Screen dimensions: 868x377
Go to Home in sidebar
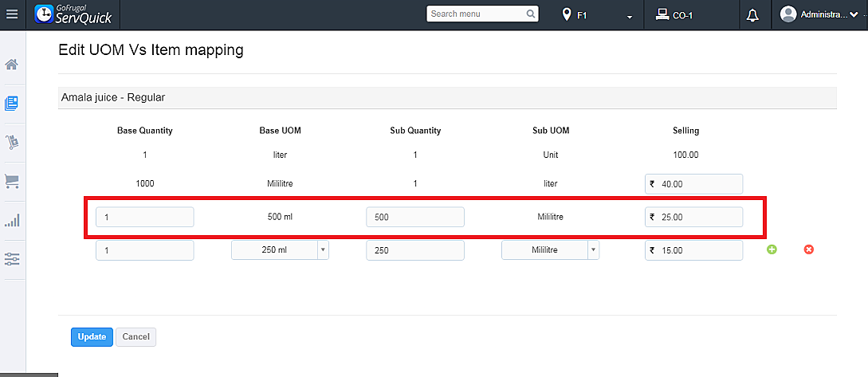click(x=12, y=65)
